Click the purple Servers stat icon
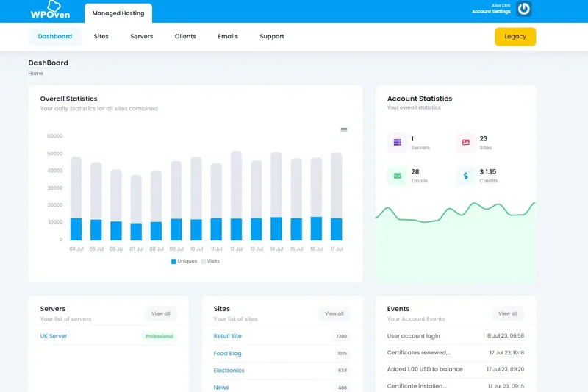 coord(397,143)
